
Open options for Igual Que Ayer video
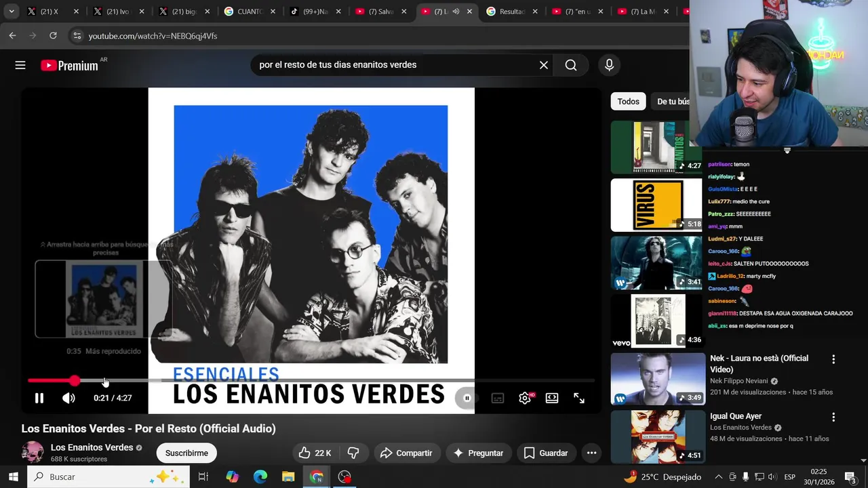pyautogui.click(x=833, y=418)
